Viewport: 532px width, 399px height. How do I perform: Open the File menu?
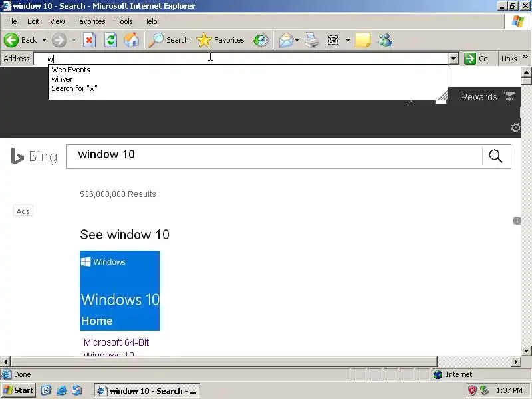11,21
